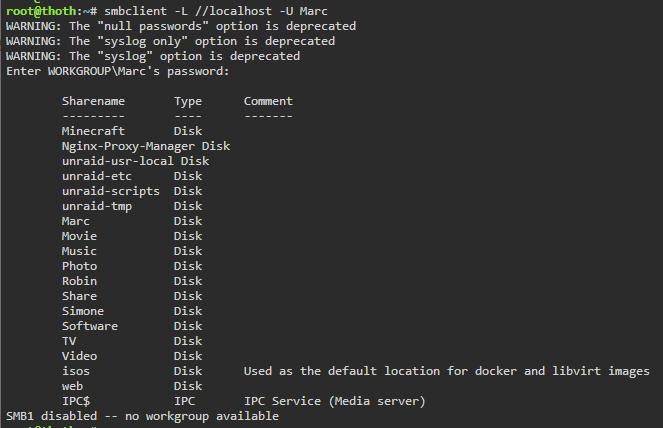
Task: Click the Minecraft share name
Action: 93,131
